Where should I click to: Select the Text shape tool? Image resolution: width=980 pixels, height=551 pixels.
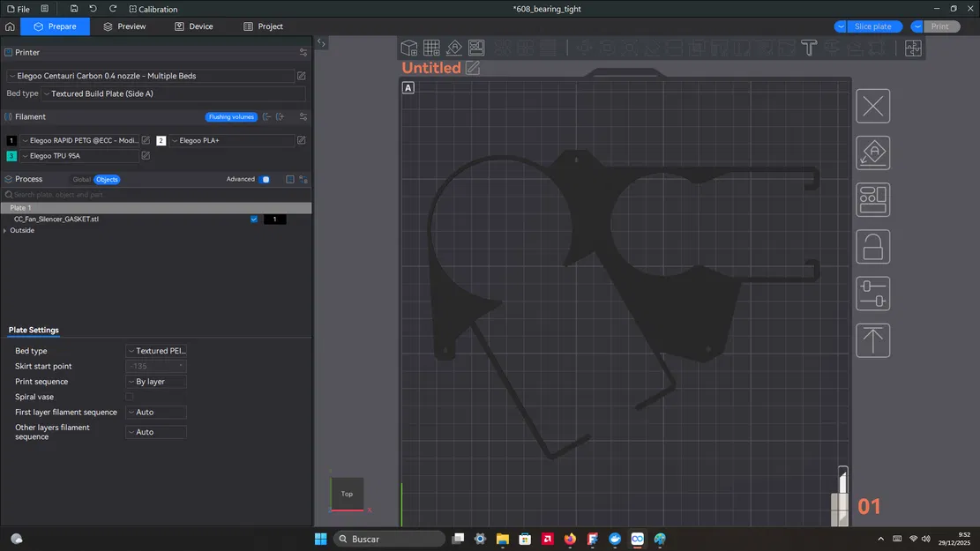(x=808, y=48)
